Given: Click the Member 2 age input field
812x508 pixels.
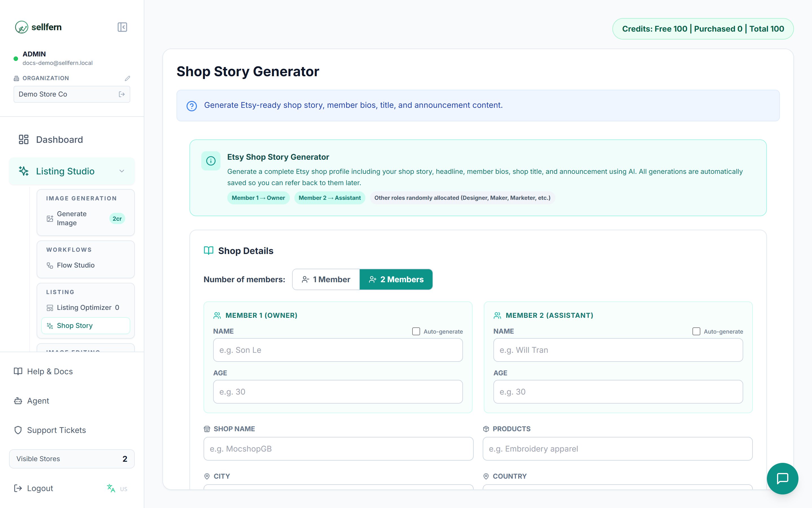Looking at the screenshot, I should pyautogui.click(x=618, y=392).
